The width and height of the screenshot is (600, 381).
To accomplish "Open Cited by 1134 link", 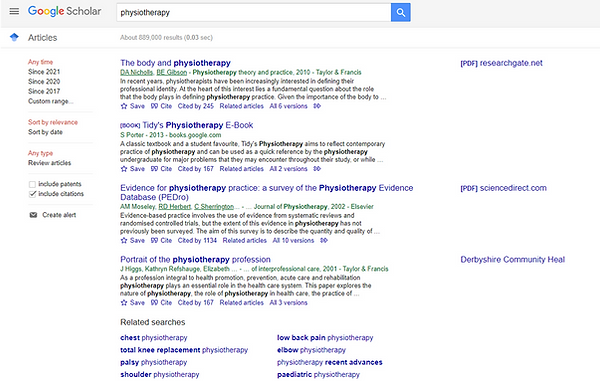I will (197, 240).
